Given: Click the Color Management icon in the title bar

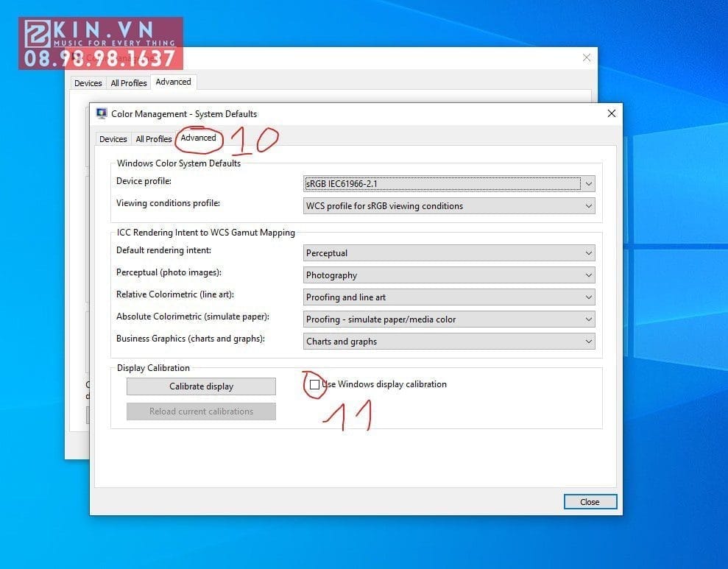Looking at the screenshot, I should click(101, 113).
